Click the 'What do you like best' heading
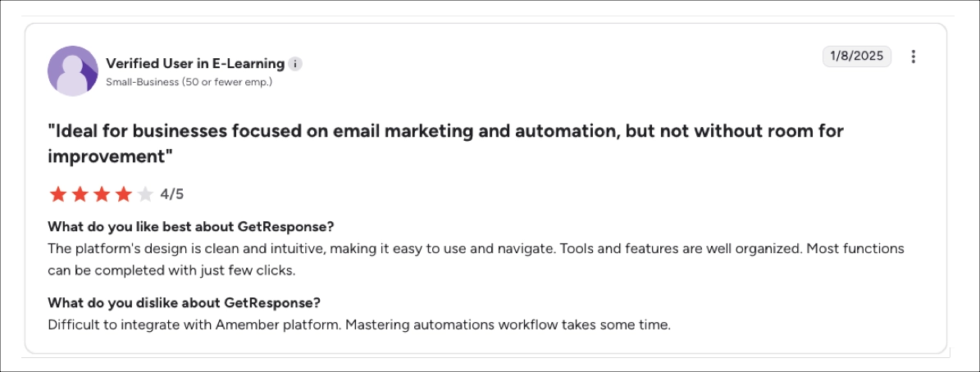Screen dimensions: 980x372 [x=191, y=226]
